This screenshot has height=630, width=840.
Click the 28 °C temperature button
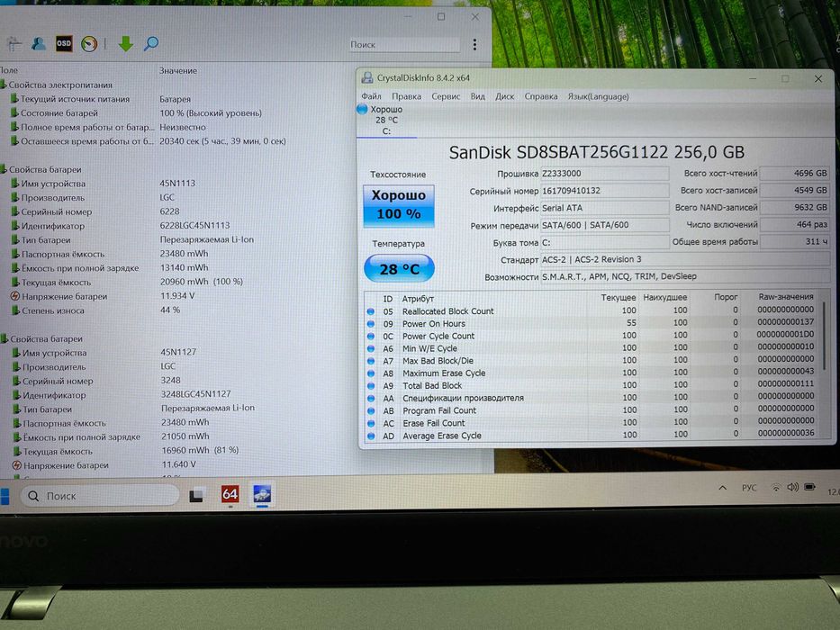click(399, 268)
